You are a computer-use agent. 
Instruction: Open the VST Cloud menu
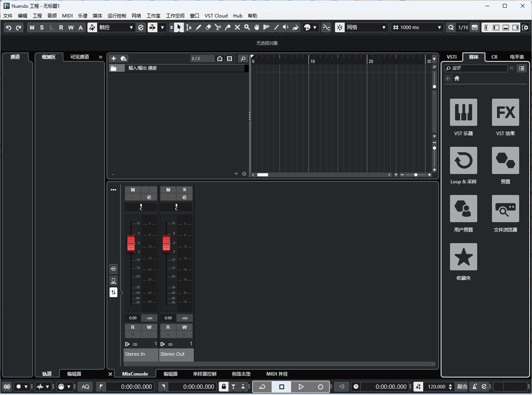[216, 16]
